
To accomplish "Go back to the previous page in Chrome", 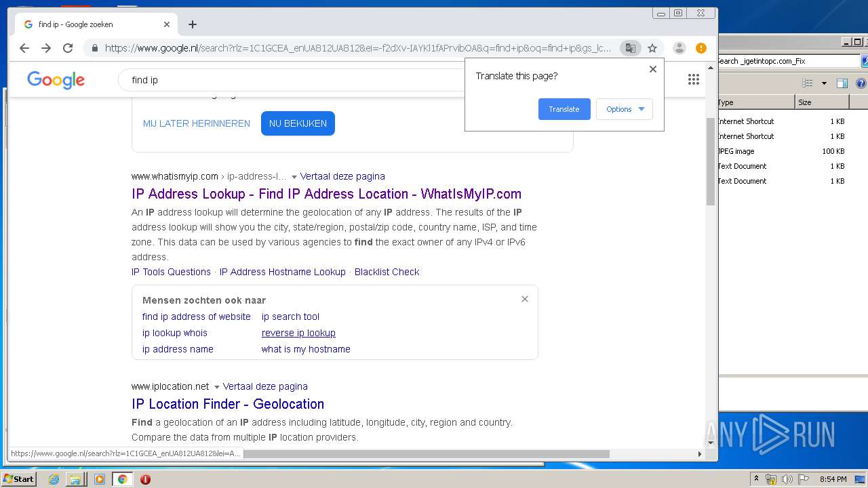I will [24, 48].
